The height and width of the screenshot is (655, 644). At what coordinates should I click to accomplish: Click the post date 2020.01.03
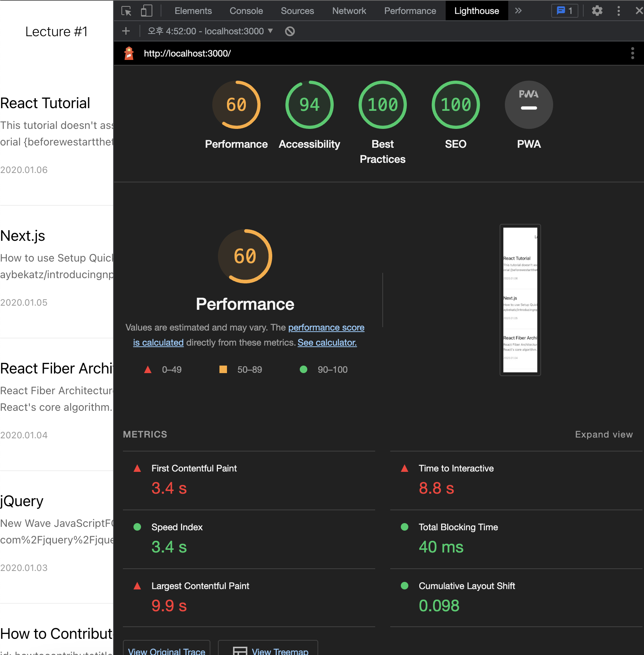(24, 568)
